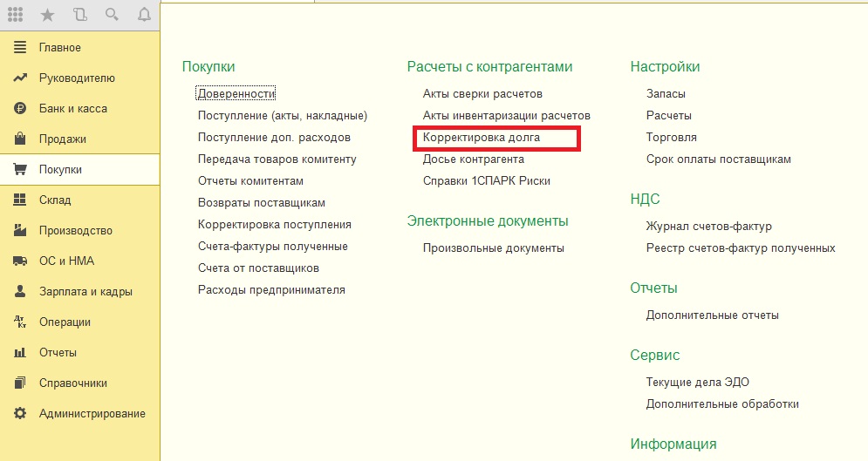The height and width of the screenshot is (461, 868).
Task: Open Отчеты комитентам
Action: click(250, 180)
